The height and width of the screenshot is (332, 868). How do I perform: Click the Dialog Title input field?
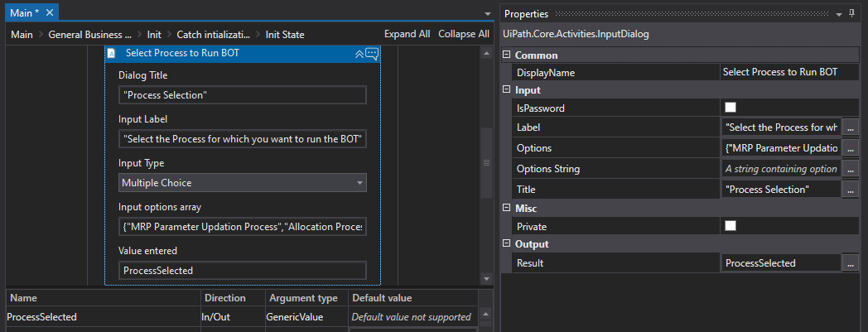242,94
